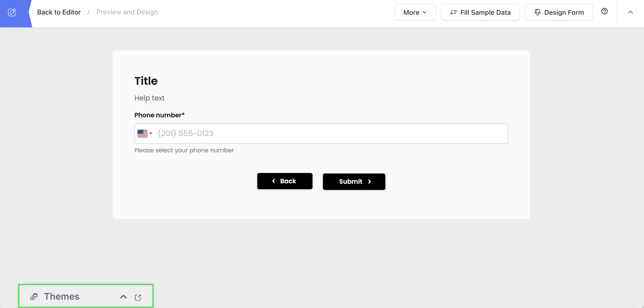This screenshot has height=308, width=644.
Task: Submit the form
Action: tap(354, 182)
